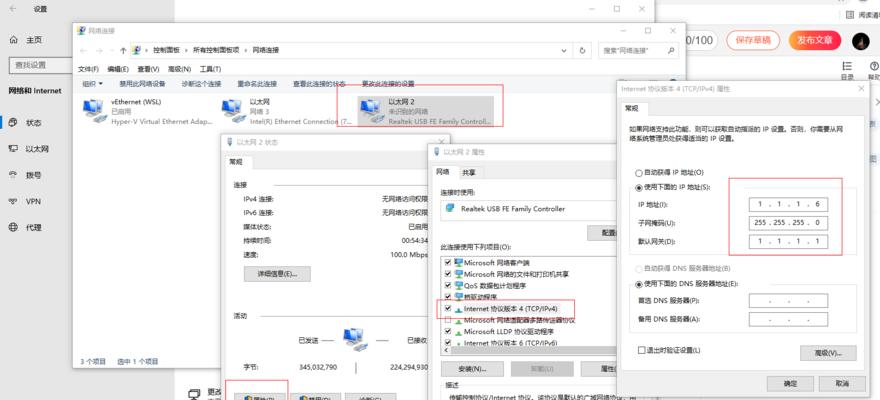This screenshot has width=880, height=400.
Task: Select the vEthernet (WSL) adapter icon
Action: [93, 111]
